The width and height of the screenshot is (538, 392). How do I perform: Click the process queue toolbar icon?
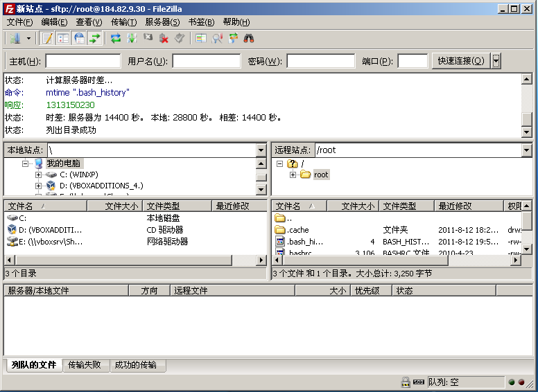[x=132, y=38]
